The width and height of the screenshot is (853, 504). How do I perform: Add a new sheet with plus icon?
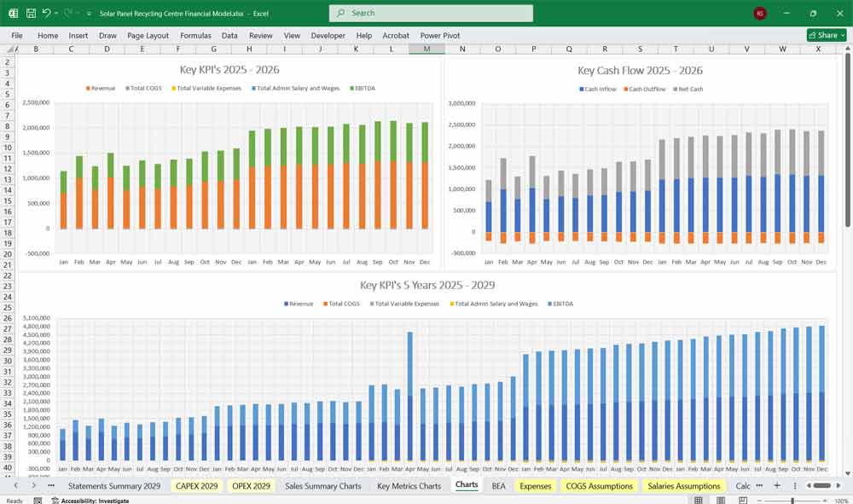pos(776,485)
